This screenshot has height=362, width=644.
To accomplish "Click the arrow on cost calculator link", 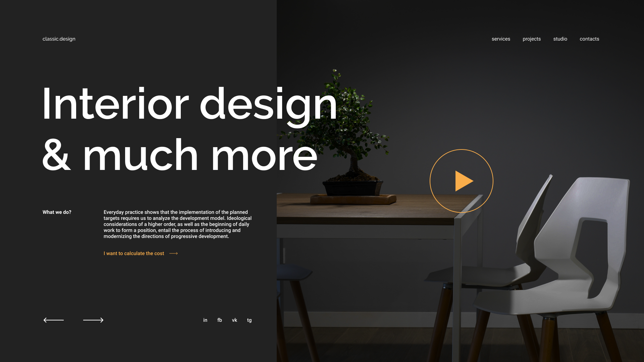I will coord(174,253).
